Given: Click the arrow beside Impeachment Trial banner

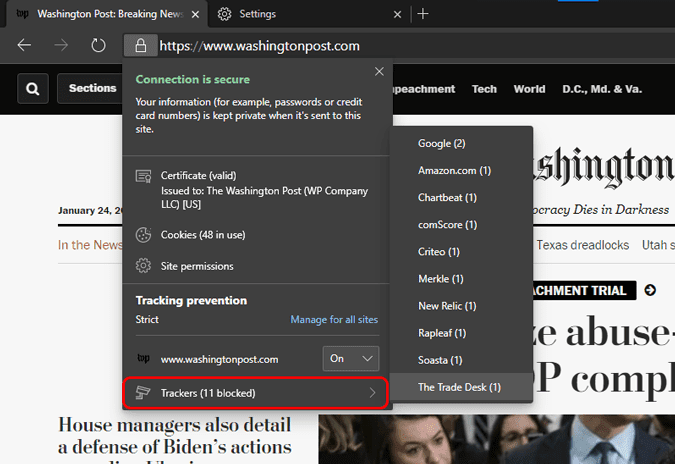Looking at the screenshot, I should (650, 291).
